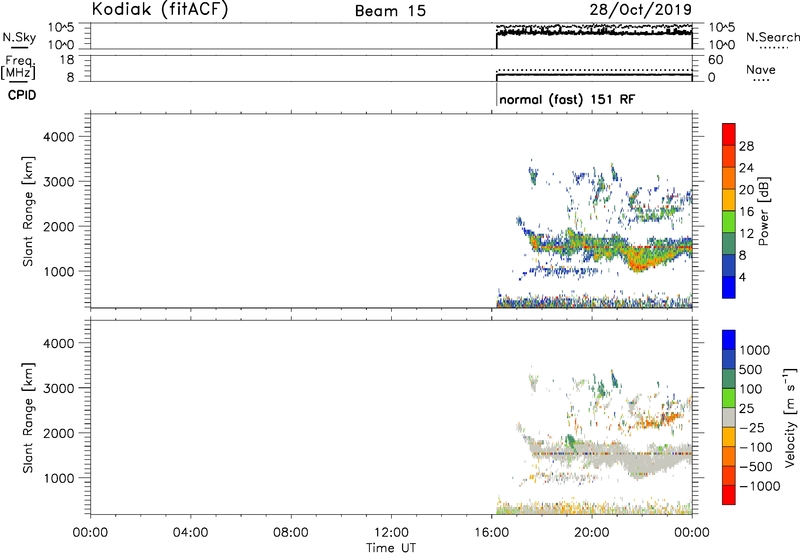Click the "4000" tick on power panel
800x554 pixels.
click(x=59, y=137)
